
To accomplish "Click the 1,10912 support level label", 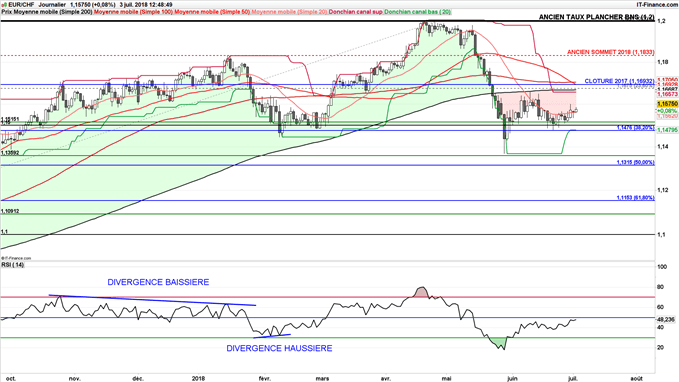I will [10, 211].
